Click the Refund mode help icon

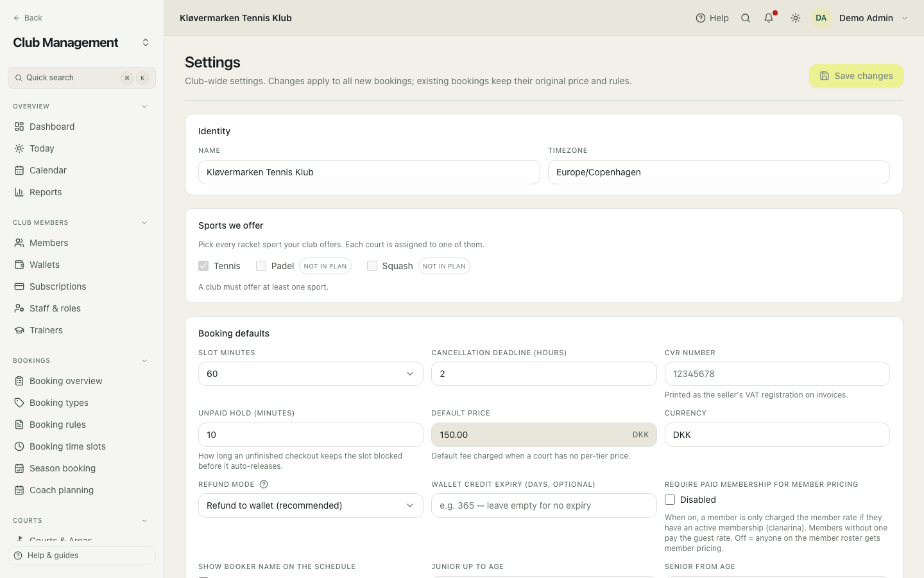(x=264, y=484)
